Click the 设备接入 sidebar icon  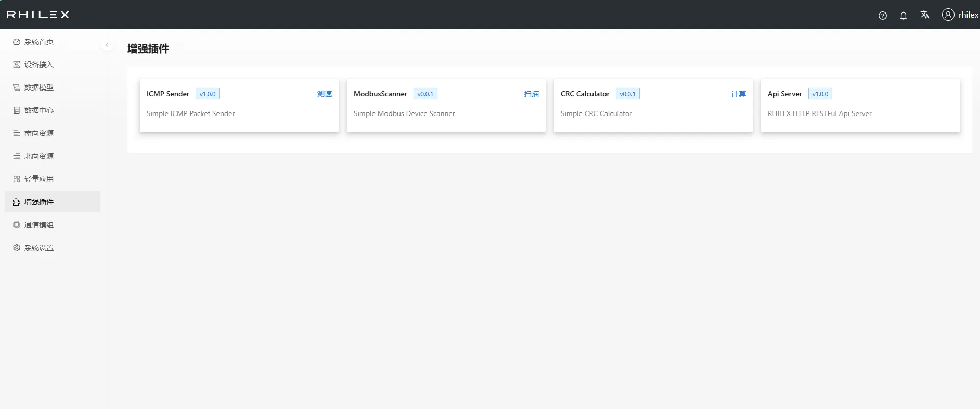click(x=17, y=65)
